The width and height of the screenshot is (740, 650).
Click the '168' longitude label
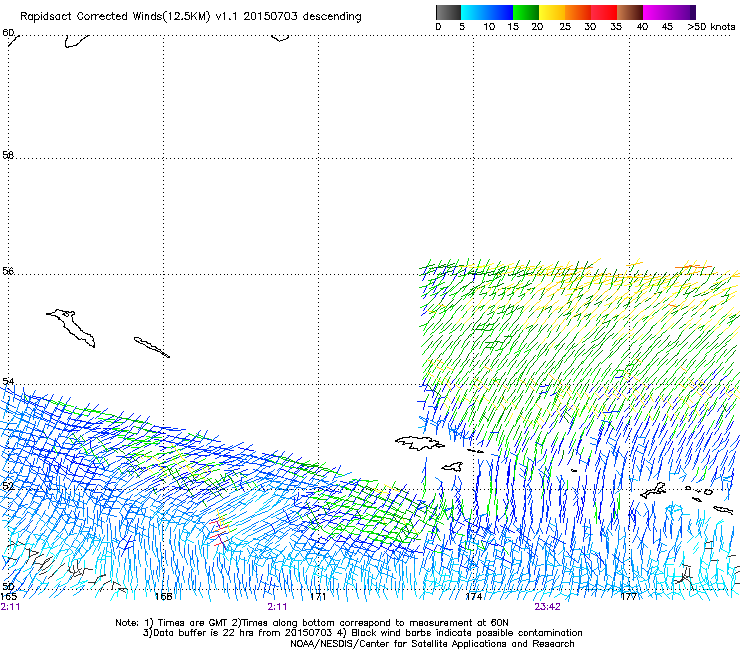[x=163, y=597]
